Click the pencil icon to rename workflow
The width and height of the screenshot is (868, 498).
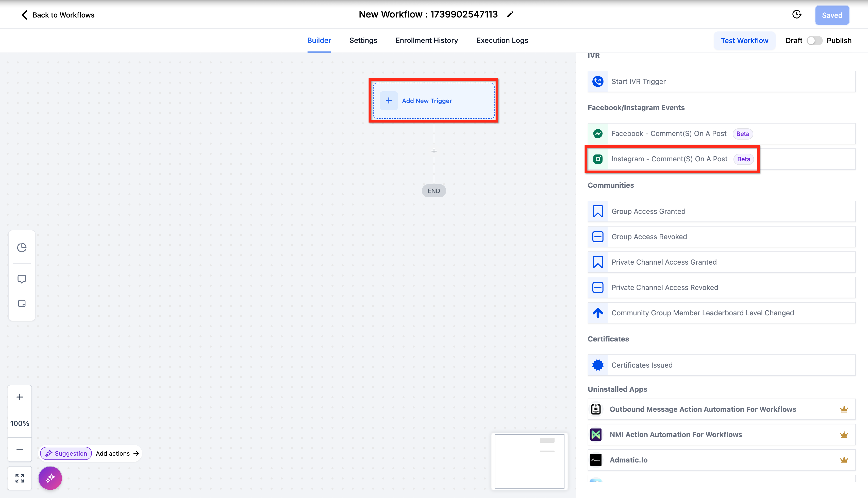(510, 14)
